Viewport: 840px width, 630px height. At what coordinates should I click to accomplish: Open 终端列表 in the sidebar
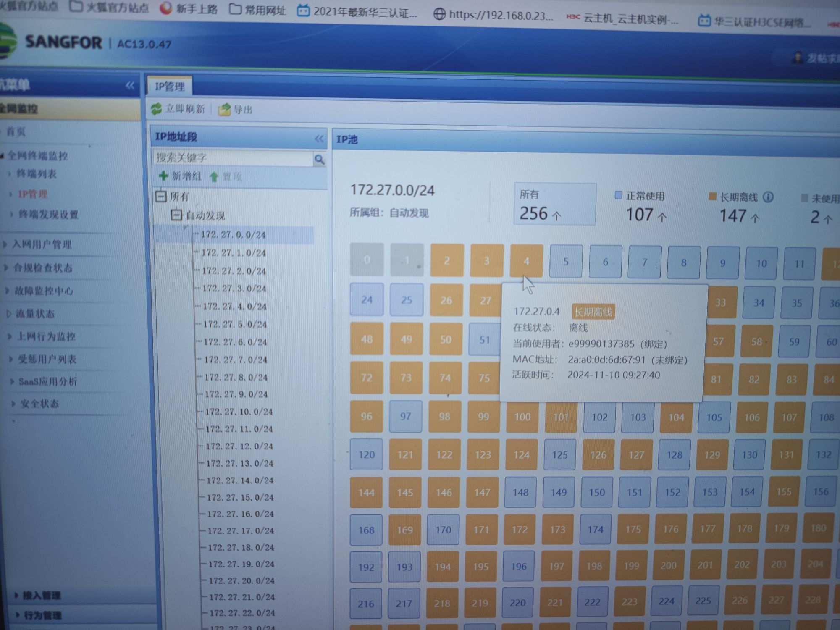[36, 174]
